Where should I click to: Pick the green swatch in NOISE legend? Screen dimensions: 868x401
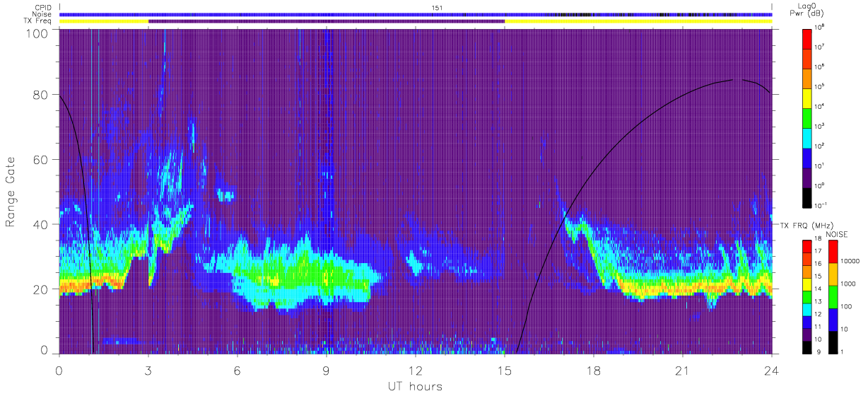click(833, 297)
